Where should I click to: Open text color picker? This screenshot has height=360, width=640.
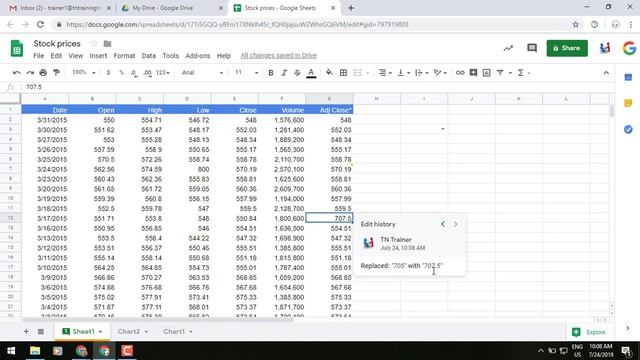coord(311,73)
